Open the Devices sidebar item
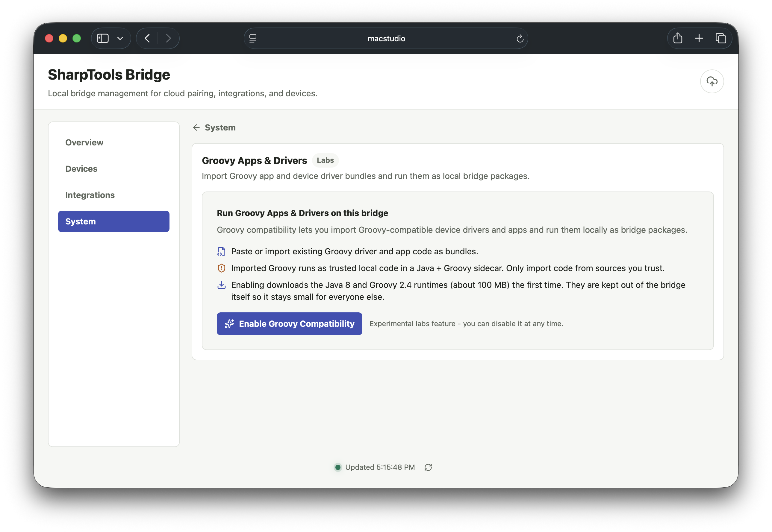Screen dimensions: 772x532 pyautogui.click(x=114, y=169)
